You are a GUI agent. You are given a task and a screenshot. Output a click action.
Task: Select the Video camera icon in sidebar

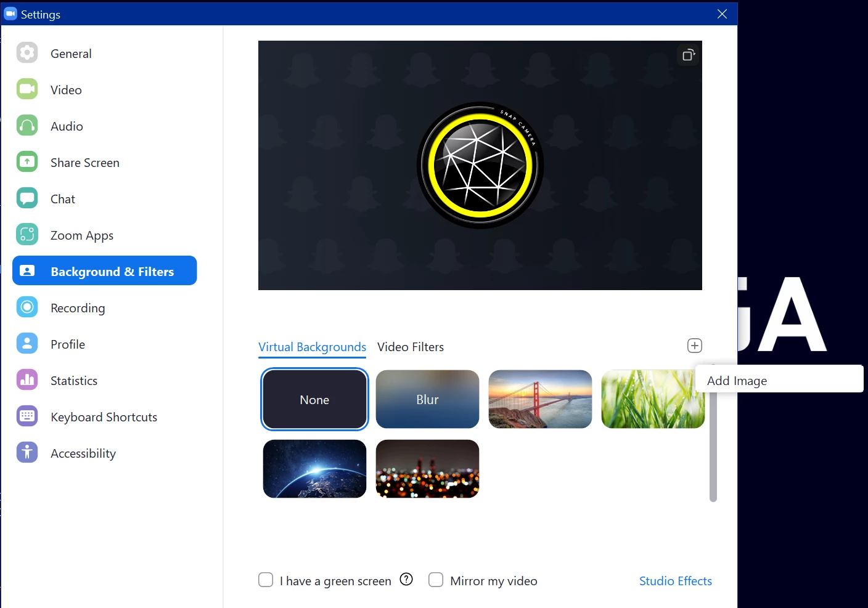pos(27,89)
